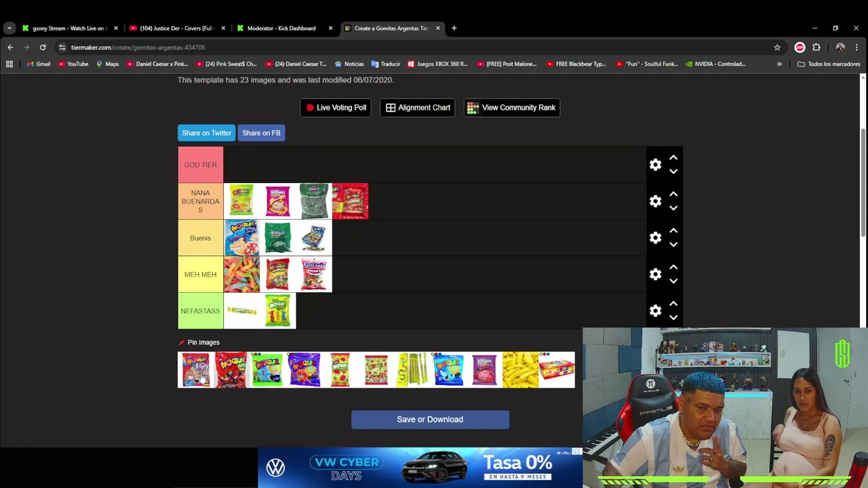Open the Chrome profile avatar
The image size is (868, 488).
pos(840,47)
